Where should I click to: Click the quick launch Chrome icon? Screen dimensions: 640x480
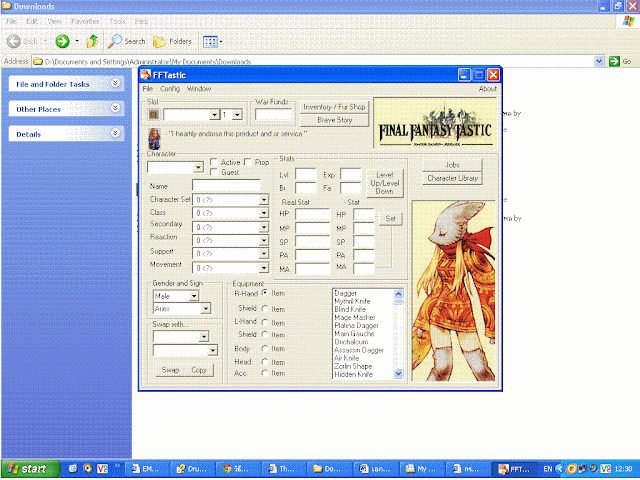click(88, 469)
